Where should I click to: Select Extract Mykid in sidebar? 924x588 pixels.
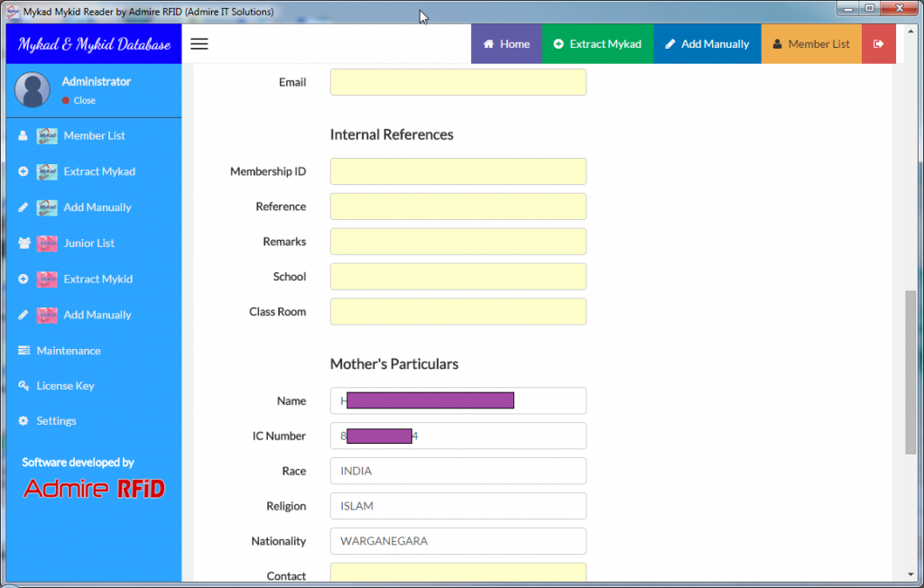pos(97,280)
